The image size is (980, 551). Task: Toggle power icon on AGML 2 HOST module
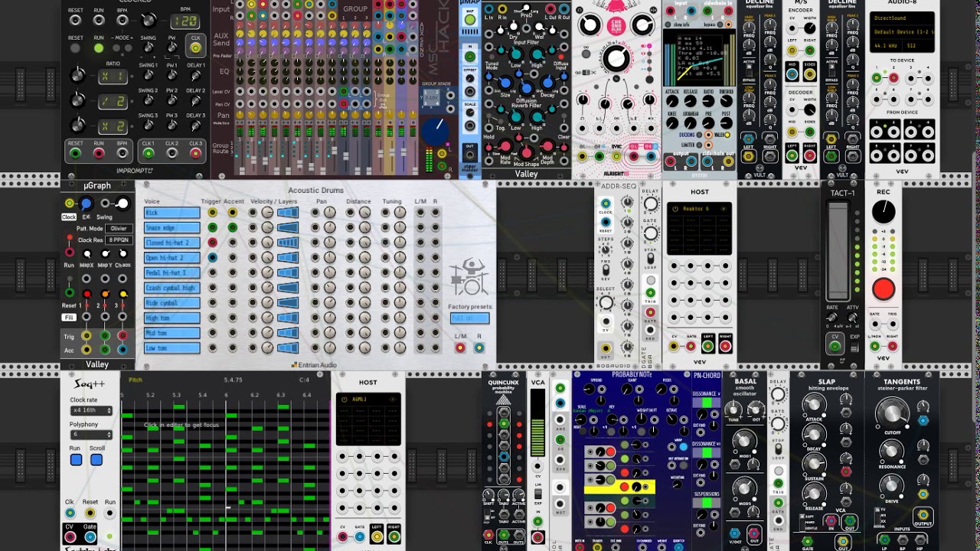point(343,399)
